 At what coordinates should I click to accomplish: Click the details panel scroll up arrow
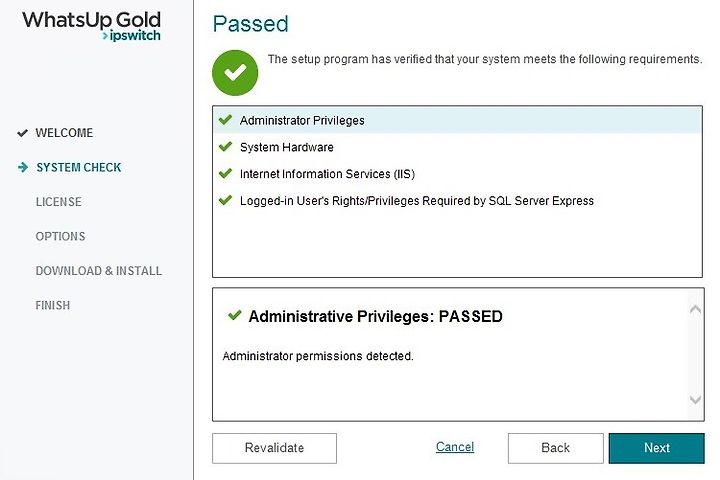click(x=695, y=310)
